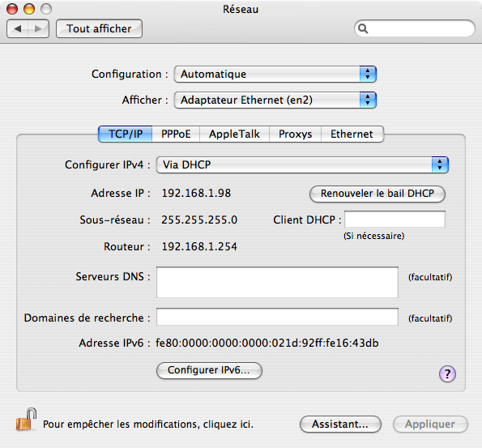482x448 pixels.
Task: Switch to the PPPoE tab
Action: (x=176, y=134)
